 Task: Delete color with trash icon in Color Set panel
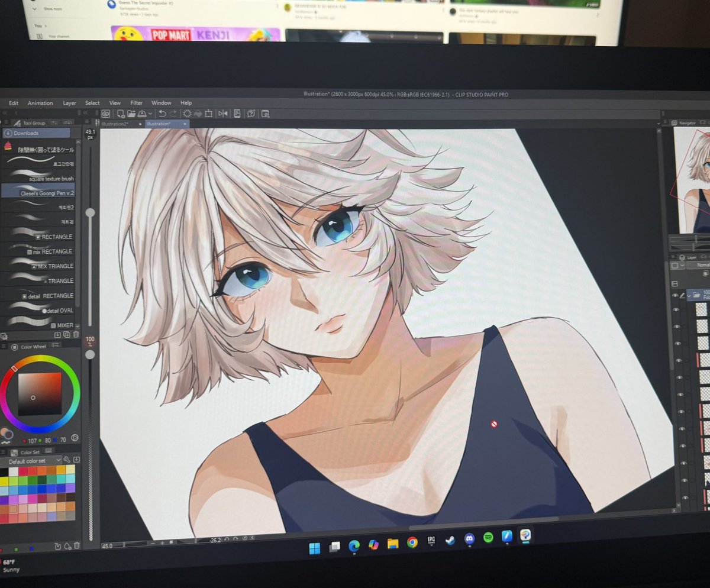(77, 546)
